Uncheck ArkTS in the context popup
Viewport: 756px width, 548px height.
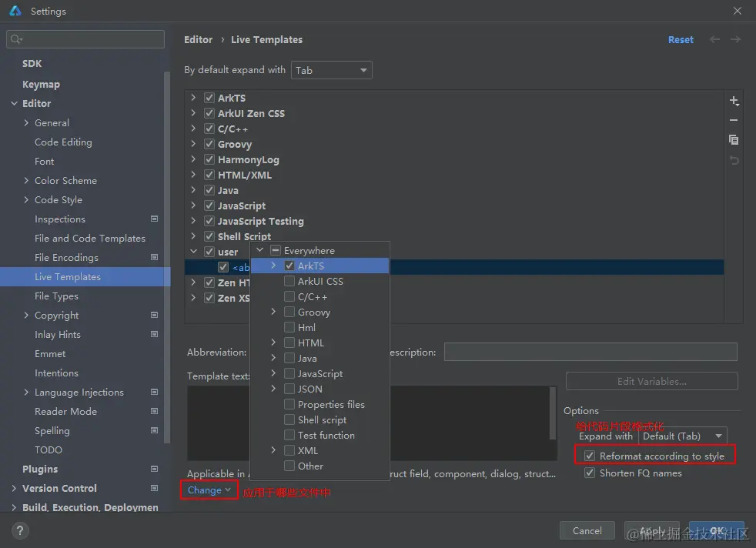(x=289, y=266)
